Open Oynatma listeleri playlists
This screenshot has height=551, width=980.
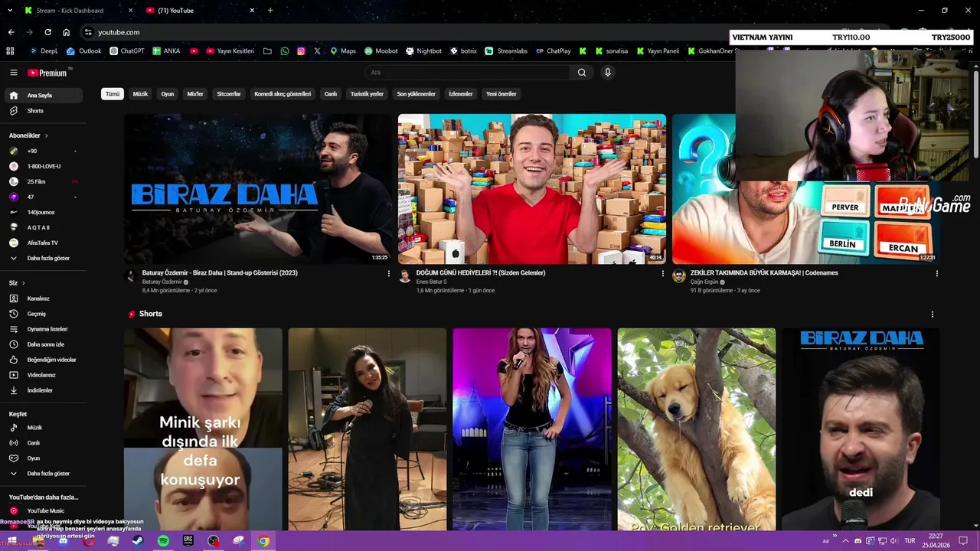(x=43, y=329)
